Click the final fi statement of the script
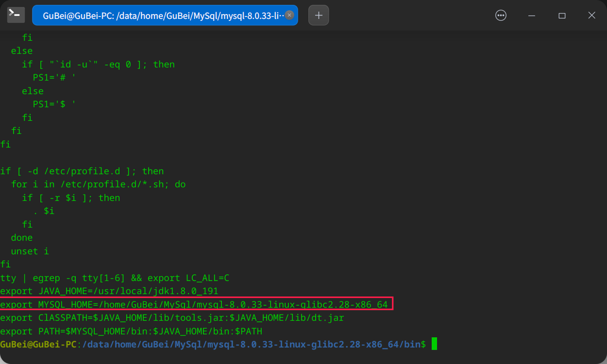Image resolution: width=607 pixels, height=364 pixels. click(x=5, y=264)
